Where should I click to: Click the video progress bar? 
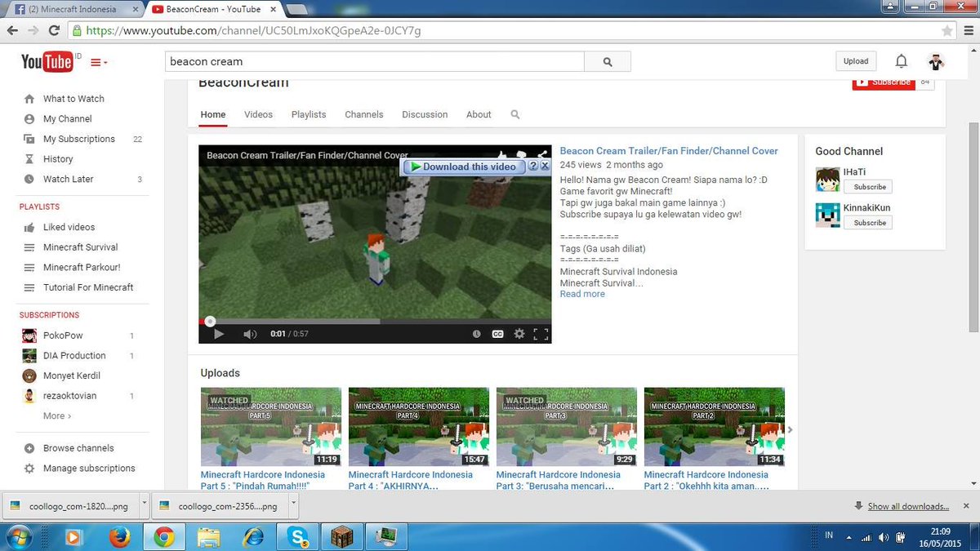click(x=375, y=322)
